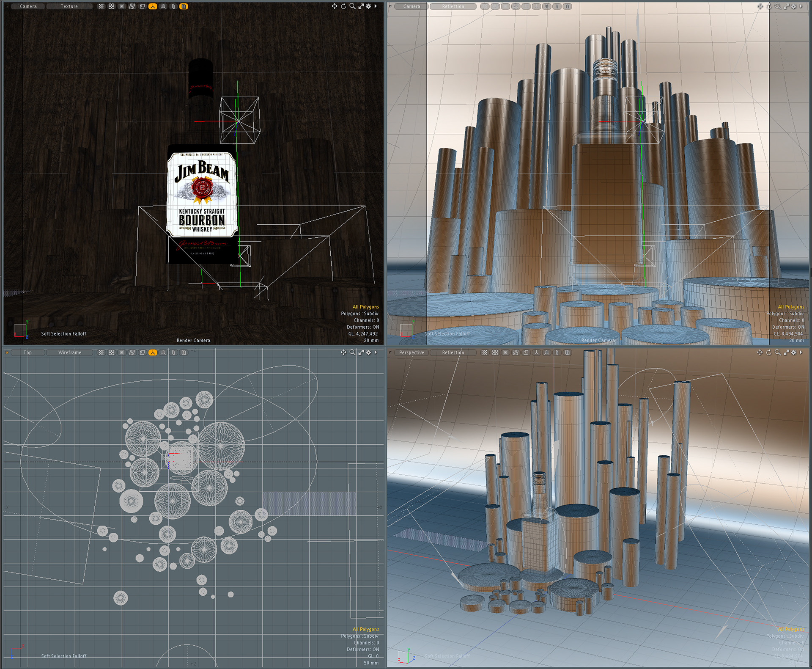Toggle the highlighted orange double-panel icon in Camera toolbar
Screen dimensions: 812x669
(184, 6)
